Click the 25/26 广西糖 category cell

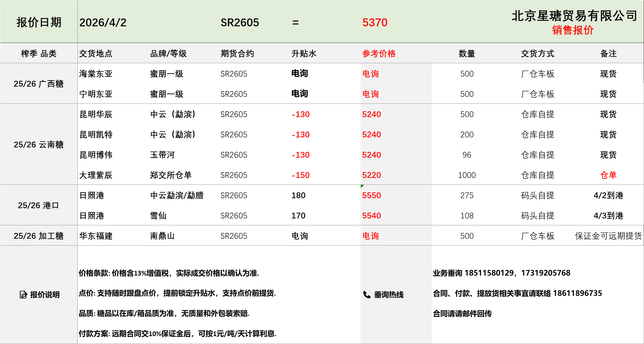point(39,84)
